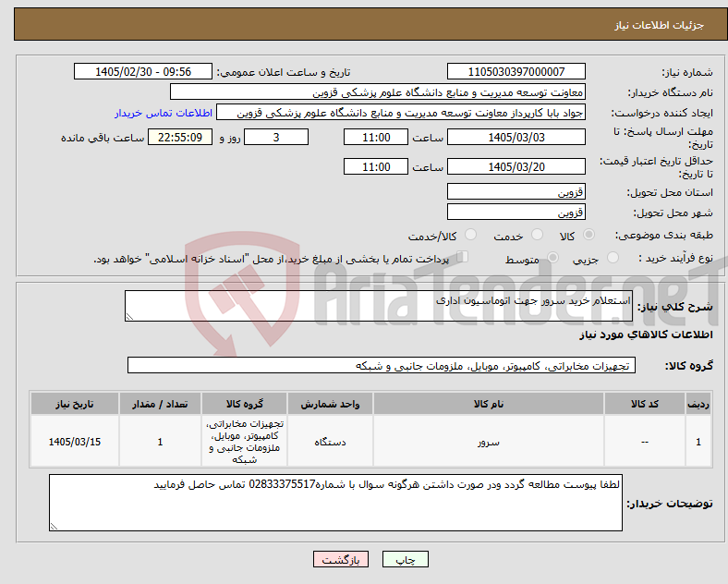The image size is (728, 584).
Task: Click the تعداد / مقدار column header
Action: point(160,404)
